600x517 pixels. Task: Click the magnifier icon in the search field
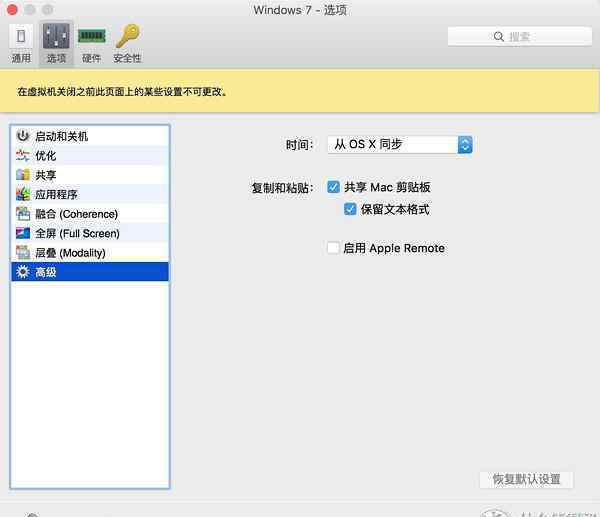499,36
